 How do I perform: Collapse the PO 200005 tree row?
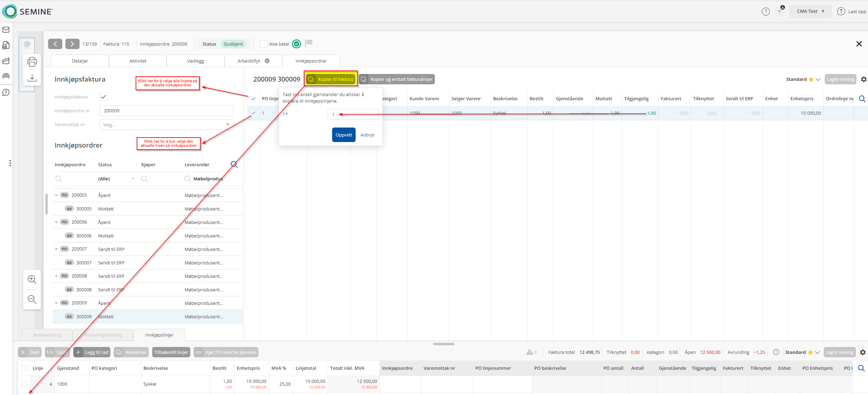coord(56,195)
